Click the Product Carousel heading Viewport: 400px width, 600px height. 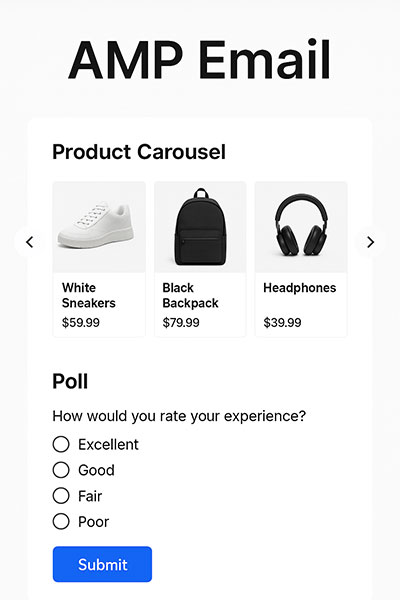click(x=139, y=152)
